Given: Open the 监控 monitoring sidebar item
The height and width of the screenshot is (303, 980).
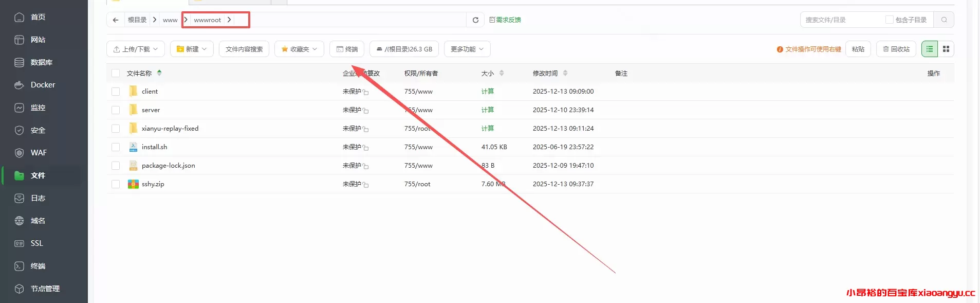Looking at the screenshot, I should tap(38, 108).
